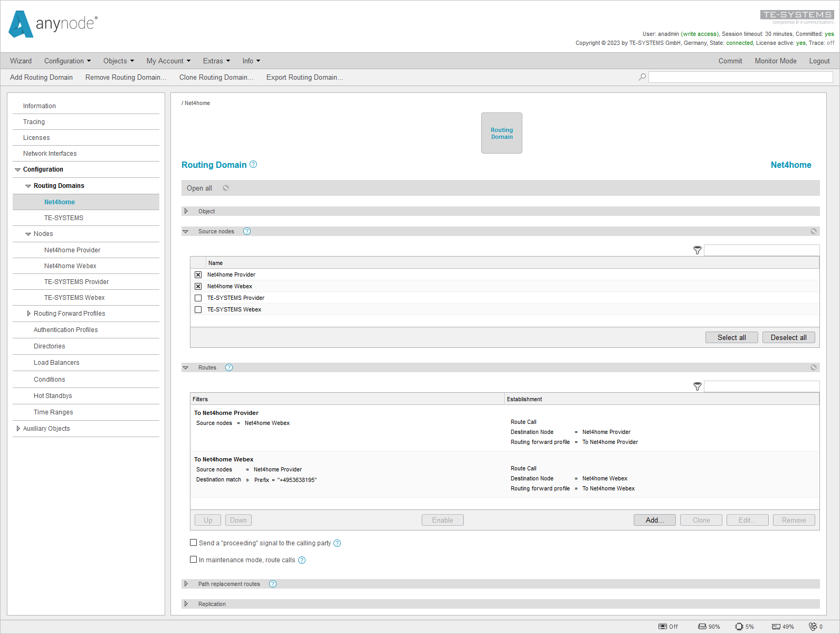Click Open all sections
This screenshot has height=634, width=840.
click(x=199, y=188)
